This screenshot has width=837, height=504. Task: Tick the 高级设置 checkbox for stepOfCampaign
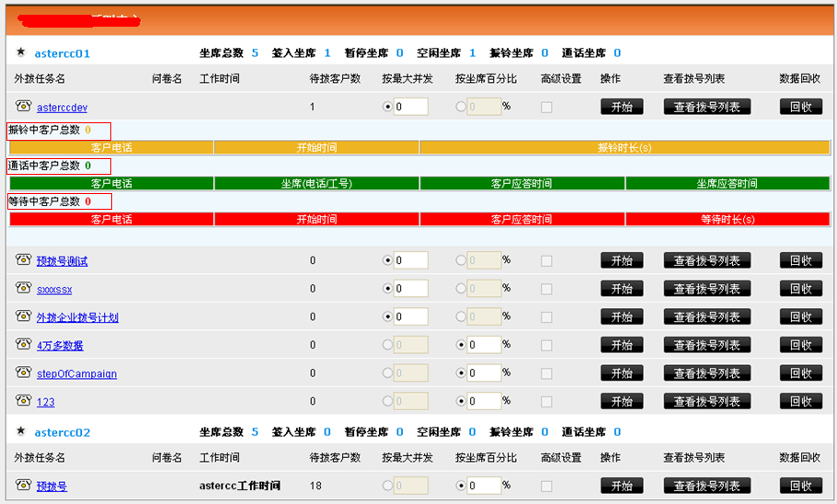[546, 373]
